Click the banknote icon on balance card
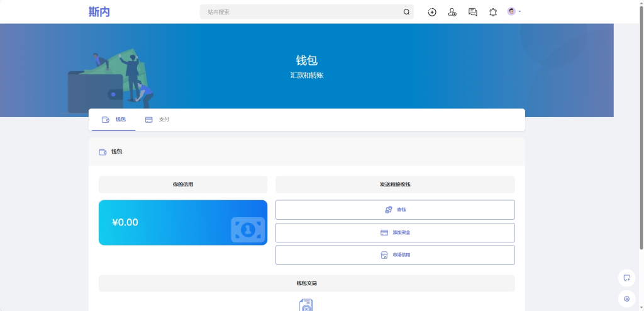The height and width of the screenshot is (311, 644). coord(248,230)
